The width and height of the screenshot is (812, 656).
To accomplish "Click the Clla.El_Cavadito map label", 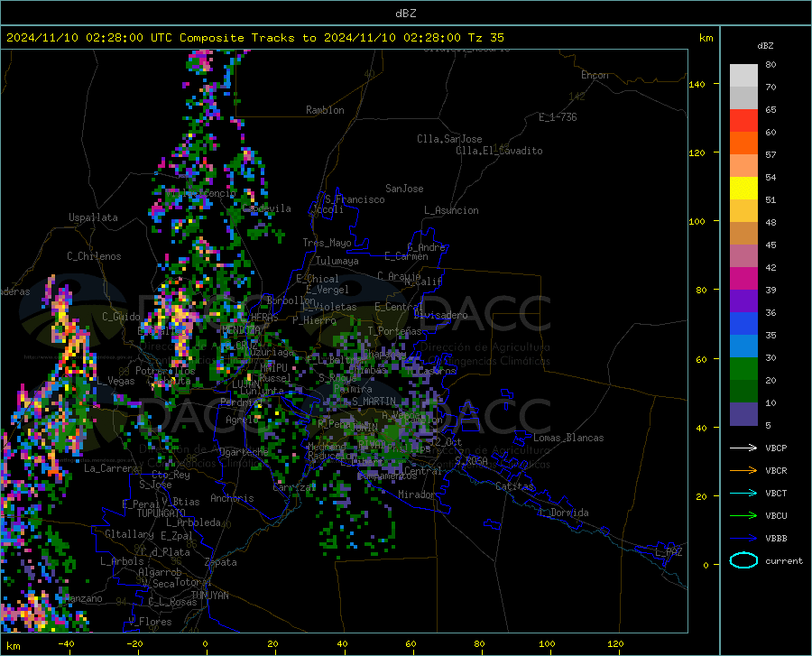I will point(499,151).
